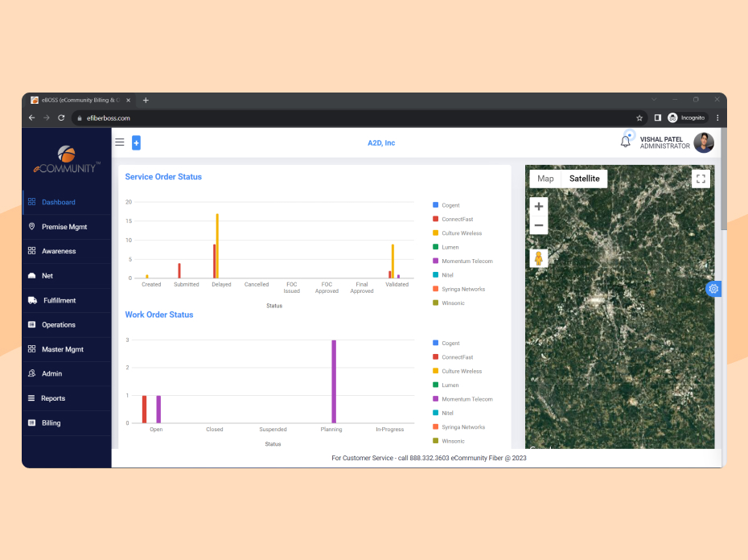Click the Service Order Status heading
748x560 pixels.
(x=163, y=177)
